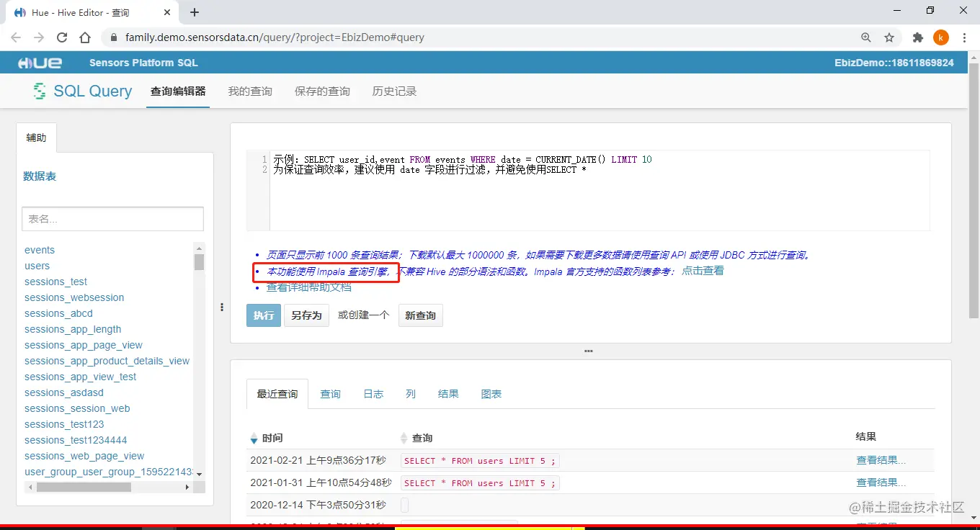Viewport: 980px width, 530px height.
Task: Open the 图表 tab
Action: click(x=491, y=394)
